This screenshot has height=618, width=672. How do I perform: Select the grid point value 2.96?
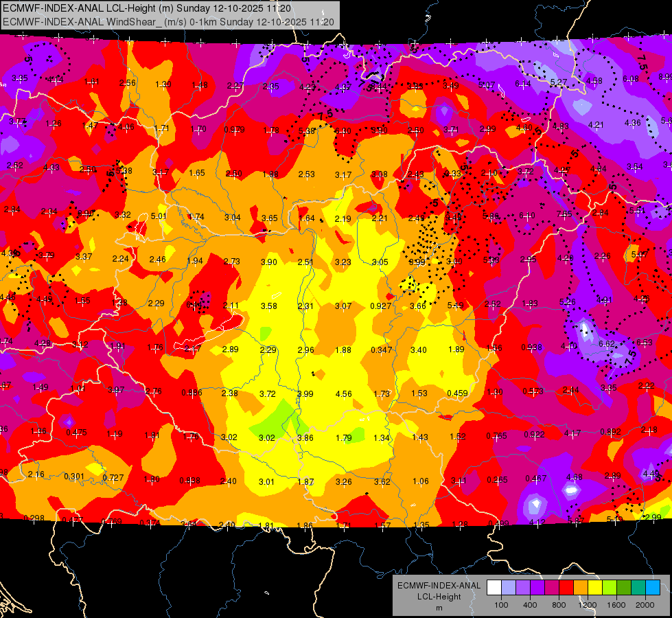click(x=305, y=350)
